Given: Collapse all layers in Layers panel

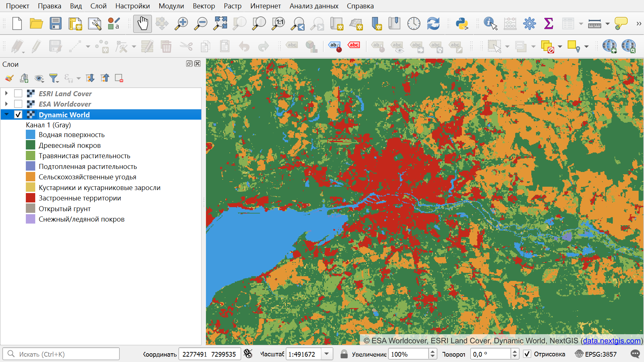Looking at the screenshot, I should 105,78.
